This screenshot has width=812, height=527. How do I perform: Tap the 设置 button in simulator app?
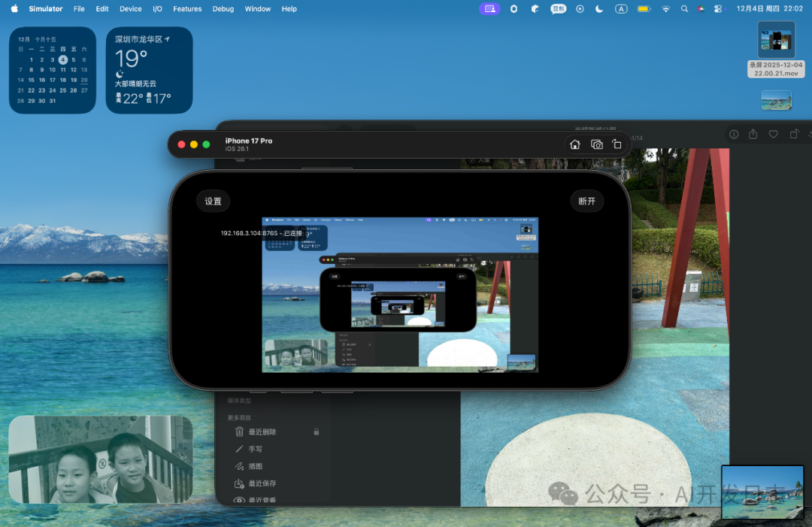click(x=213, y=201)
